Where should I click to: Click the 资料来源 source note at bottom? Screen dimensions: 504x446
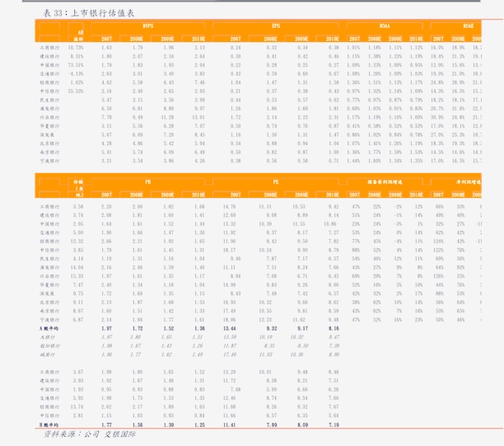click(x=91, y=435)
